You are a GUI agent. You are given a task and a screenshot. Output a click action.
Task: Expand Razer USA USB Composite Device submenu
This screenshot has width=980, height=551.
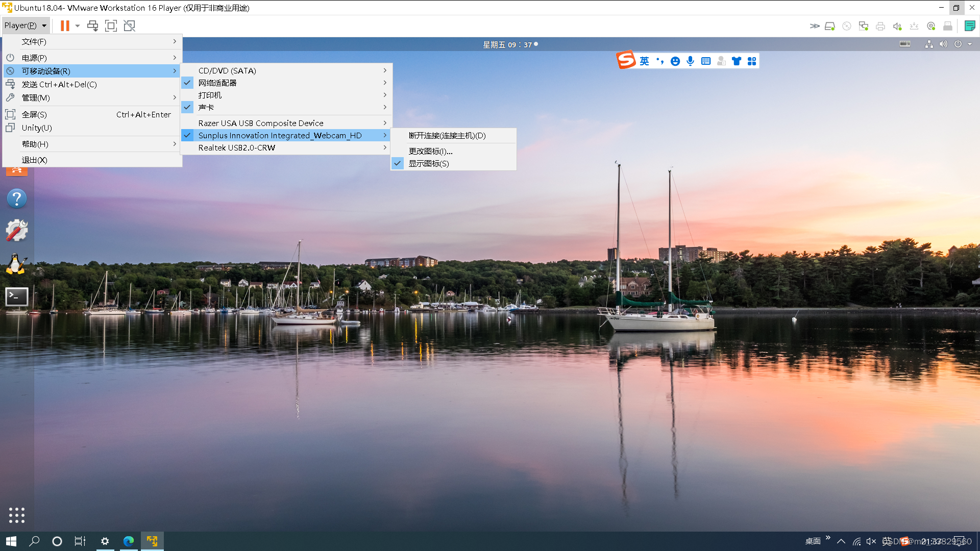click(286, 123)
